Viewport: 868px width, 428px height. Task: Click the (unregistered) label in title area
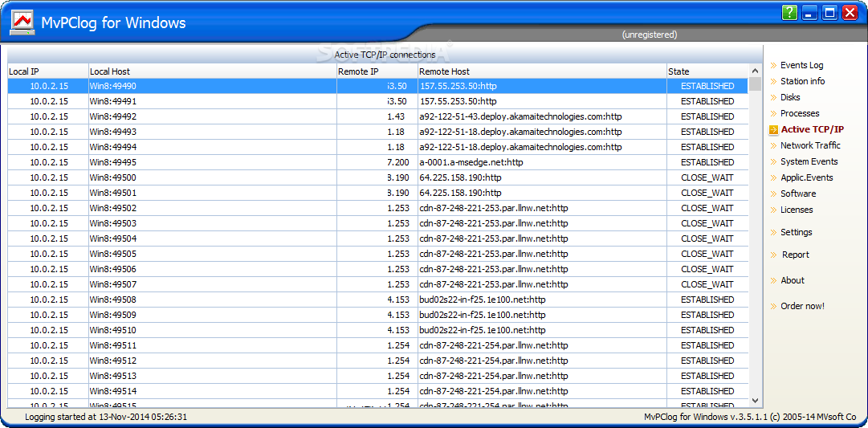coord(650,35)
